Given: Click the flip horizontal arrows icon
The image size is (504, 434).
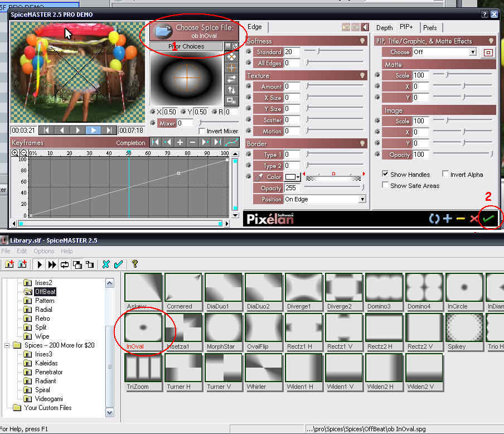Looking at the screenshot, I should [231, 79].
